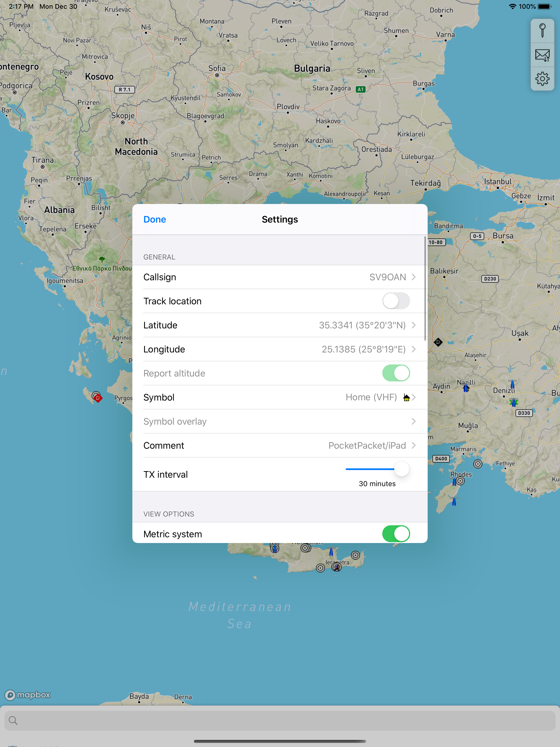Toggle the Track location switch
The image size is (560, 747).
pyautogui.click(x=396, y=301)
